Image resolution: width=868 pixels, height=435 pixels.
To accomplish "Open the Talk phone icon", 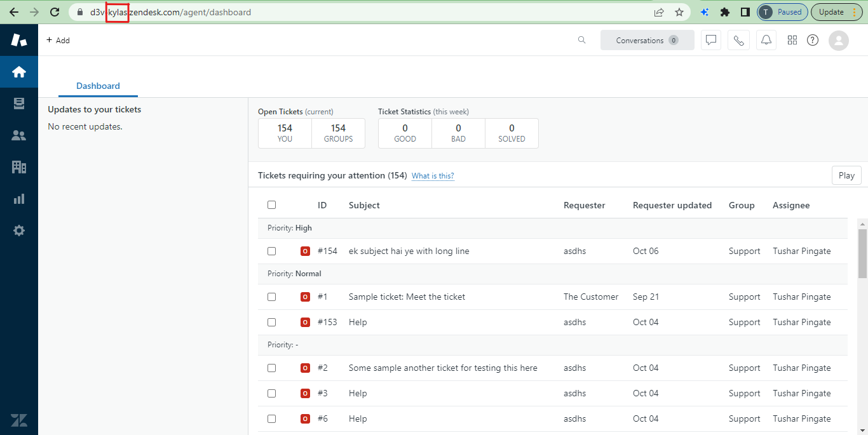I will [x=738, y=39].
